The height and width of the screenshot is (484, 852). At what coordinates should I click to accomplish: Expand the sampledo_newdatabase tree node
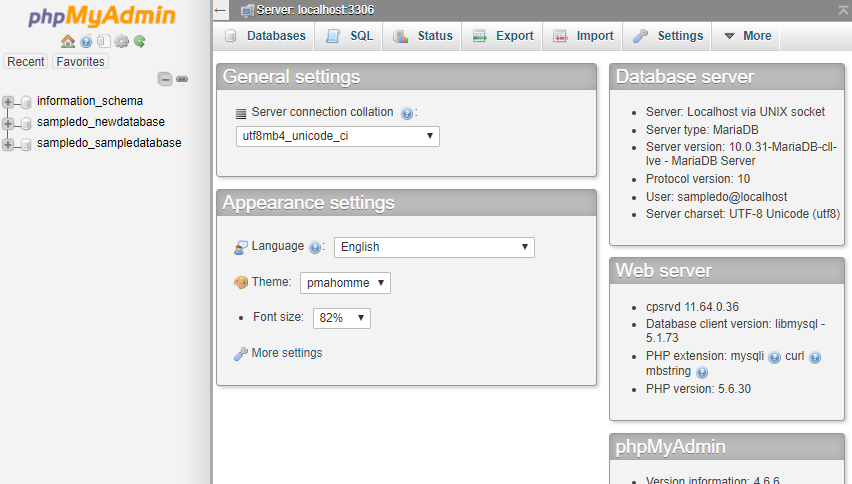(x=8, y=123)
